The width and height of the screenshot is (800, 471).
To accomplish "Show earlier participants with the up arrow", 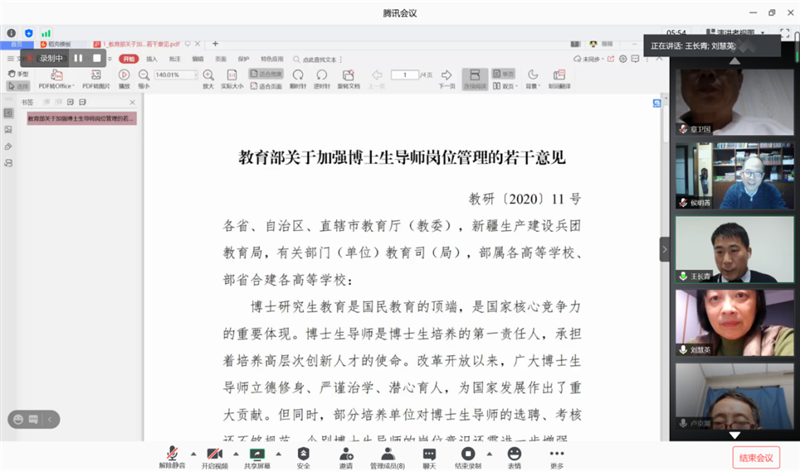I will pyautogui.click(x=735, y=61).
